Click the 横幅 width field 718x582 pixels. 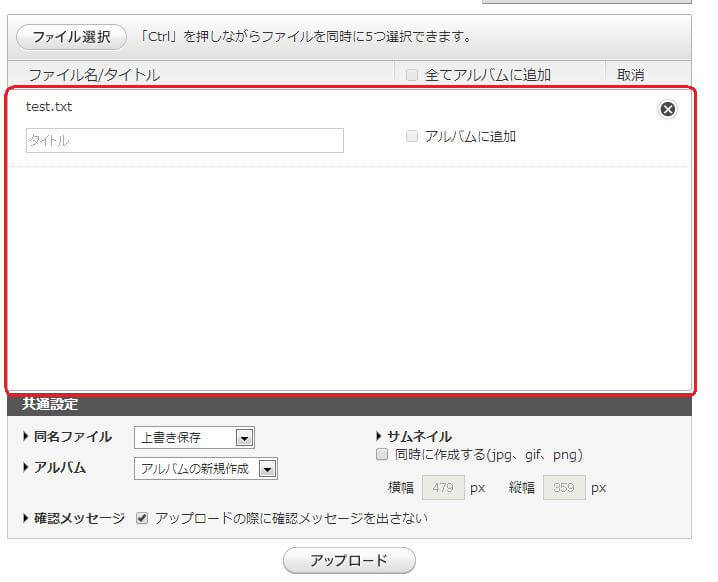click(x=443, y=489)
